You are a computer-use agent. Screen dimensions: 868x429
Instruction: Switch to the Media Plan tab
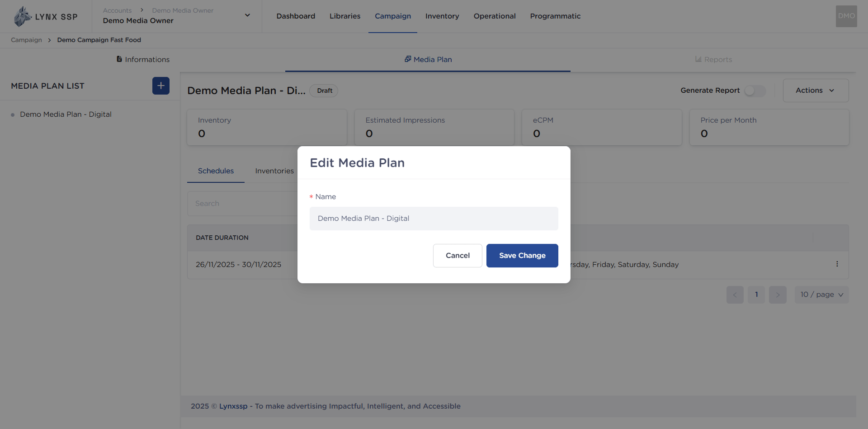click(428, 59)
